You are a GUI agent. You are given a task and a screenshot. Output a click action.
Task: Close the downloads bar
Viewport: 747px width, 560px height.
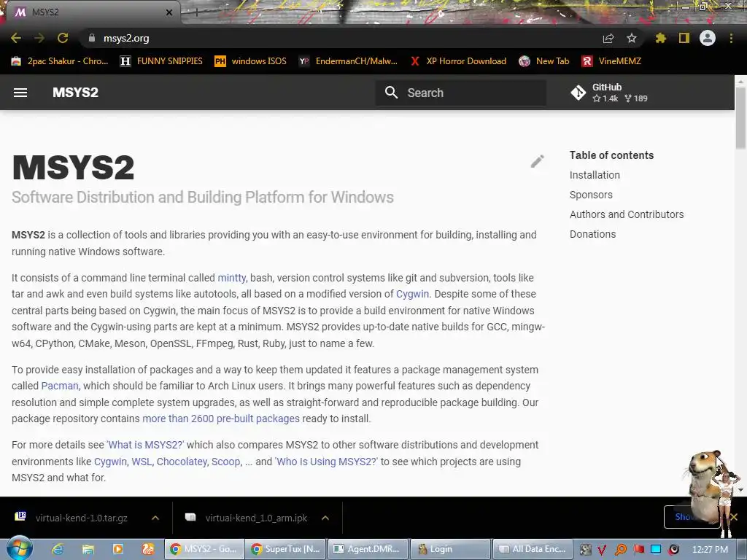[x=734, y=517]
